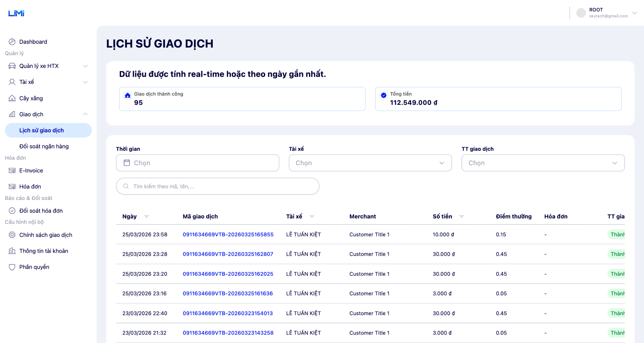
Task: Open transaction 0911634669VTB-20260325161636
Action: pos(228,294)
